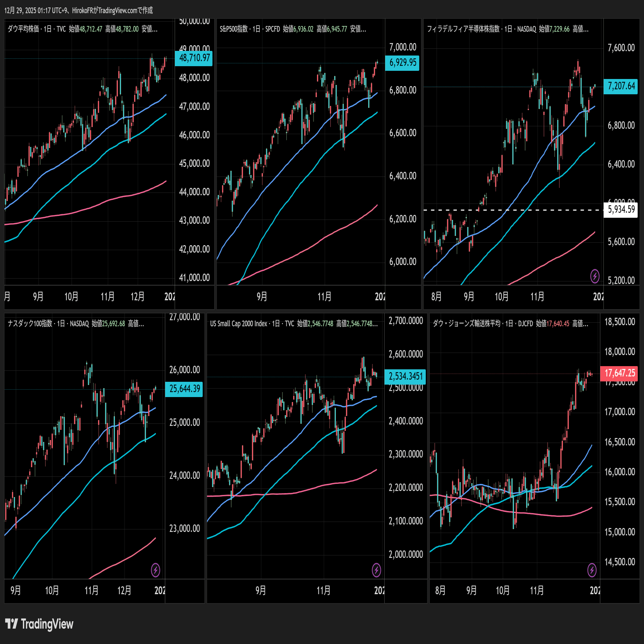Click 41,000.00 on the Dow price scale
Viewport: 644px width, 644px height.
[x=194, y=278]
